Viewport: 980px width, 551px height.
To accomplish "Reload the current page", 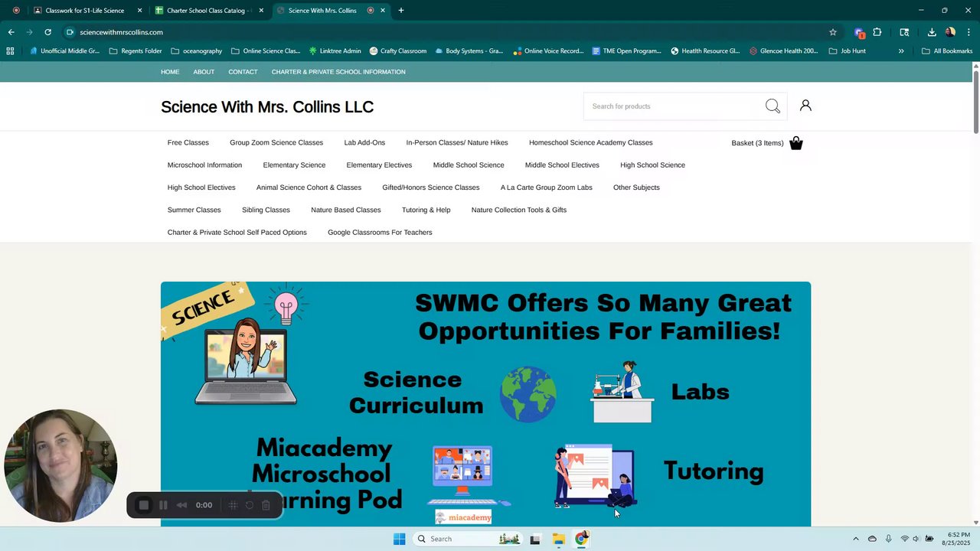I will [x=47, y=32].
